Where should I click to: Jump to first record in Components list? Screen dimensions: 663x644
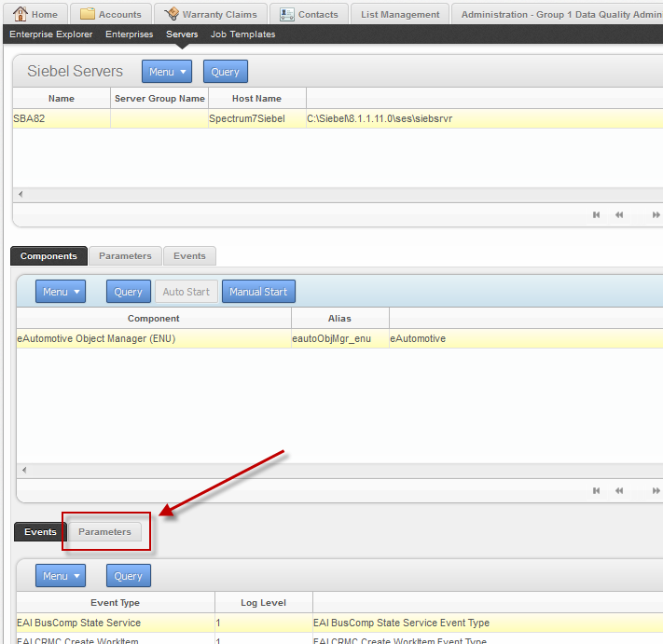pyautogui.click(x=597, y=490)
